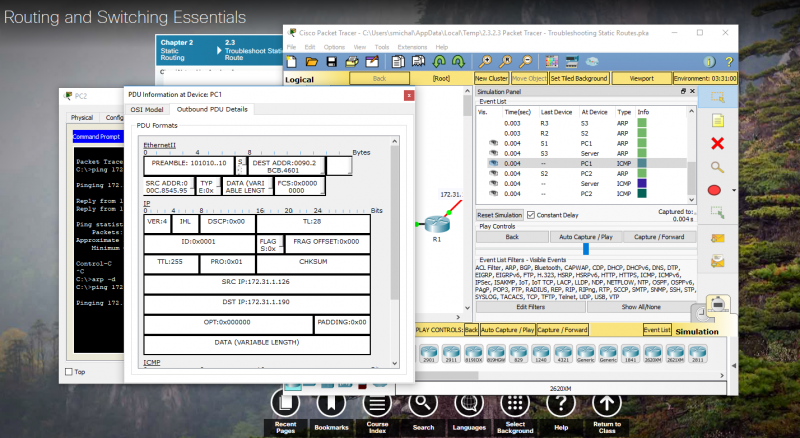Click the Print toolbar icon
800x438 pixels.
[x=352, y=62]
